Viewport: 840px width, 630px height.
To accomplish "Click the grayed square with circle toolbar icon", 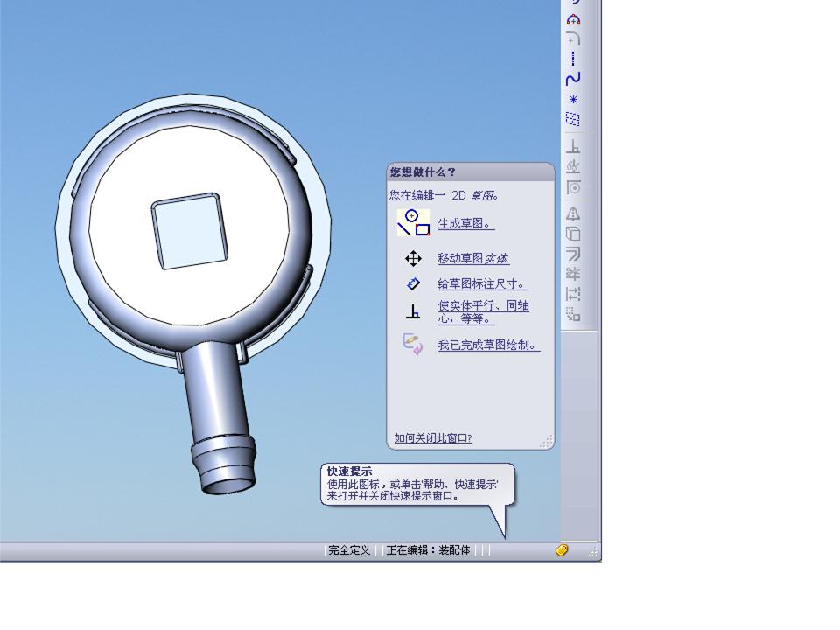I will (x=573, y=187).
